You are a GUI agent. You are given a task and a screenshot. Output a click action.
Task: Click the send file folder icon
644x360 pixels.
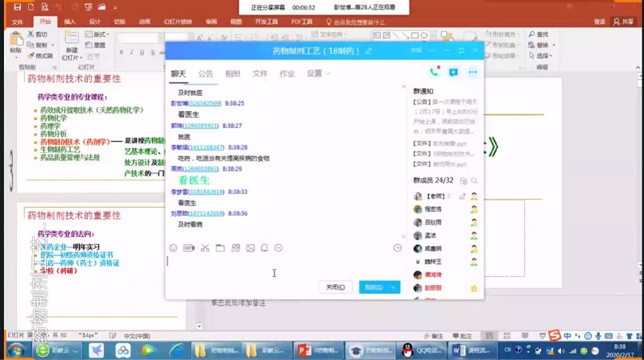220,248
